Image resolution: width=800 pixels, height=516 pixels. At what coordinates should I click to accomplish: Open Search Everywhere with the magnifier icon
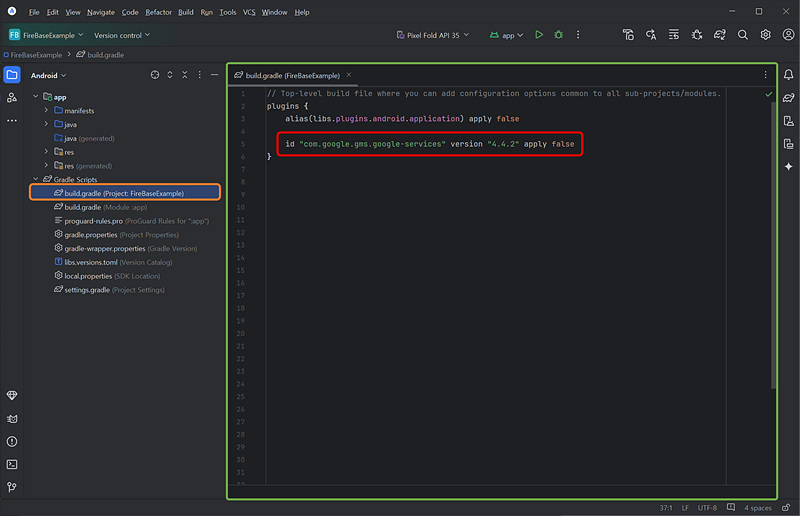click(743, 35)
